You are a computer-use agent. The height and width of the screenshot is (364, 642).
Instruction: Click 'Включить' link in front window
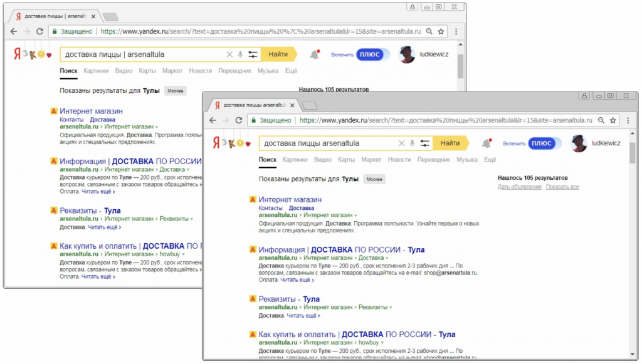coord(514,143)
